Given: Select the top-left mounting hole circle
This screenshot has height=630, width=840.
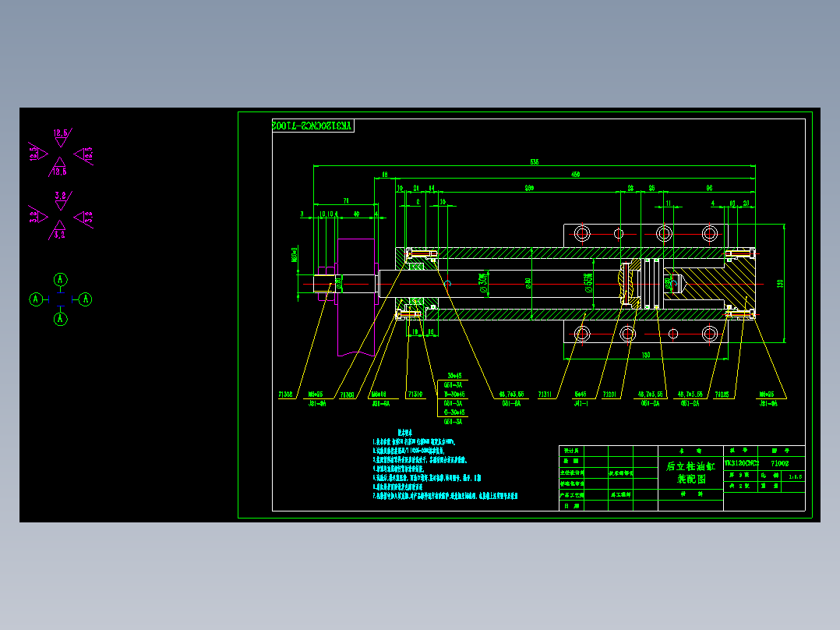Looking at the screenshot, I should click(582, 234).
